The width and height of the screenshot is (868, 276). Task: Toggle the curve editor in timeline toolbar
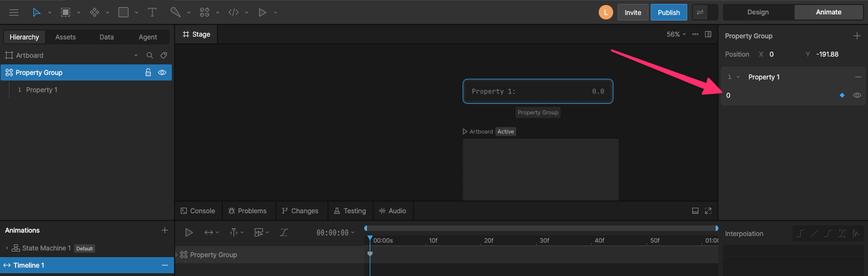(x=284, y=233)
